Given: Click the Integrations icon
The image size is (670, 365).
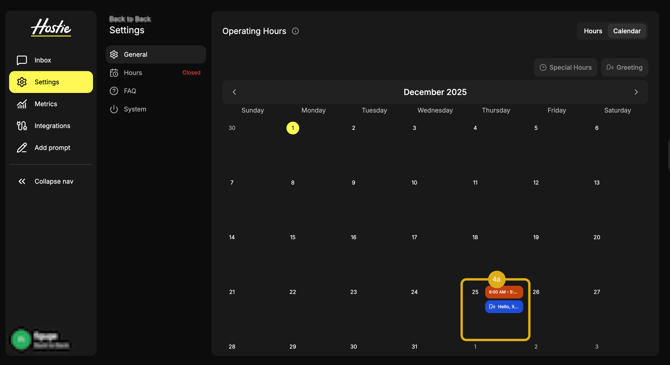Looking at the screenshot, I should (22, 126).
